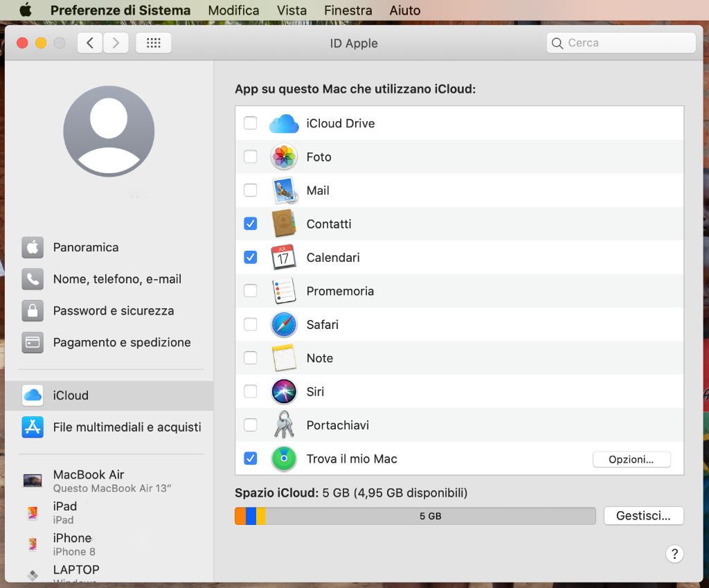Click the Contatti address book icon
Viewport: 709px width, 588px height.
tap(284, 224)
